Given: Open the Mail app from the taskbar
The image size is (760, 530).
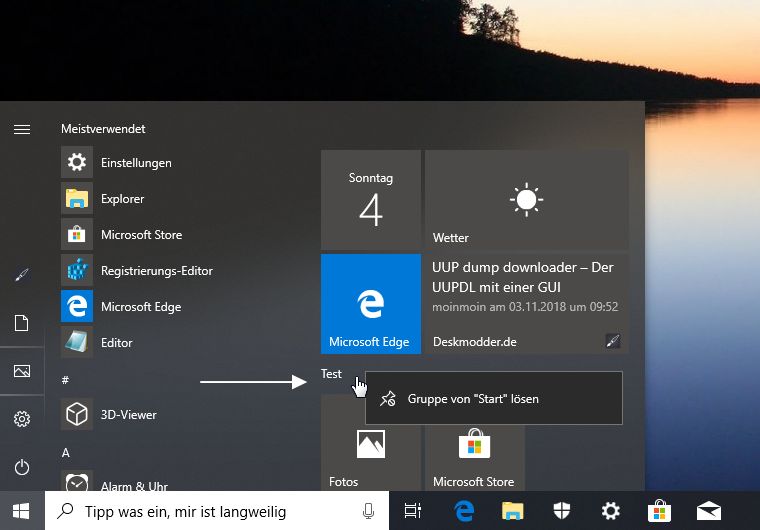Looking at the screenshot, I should tap(709, 511).
